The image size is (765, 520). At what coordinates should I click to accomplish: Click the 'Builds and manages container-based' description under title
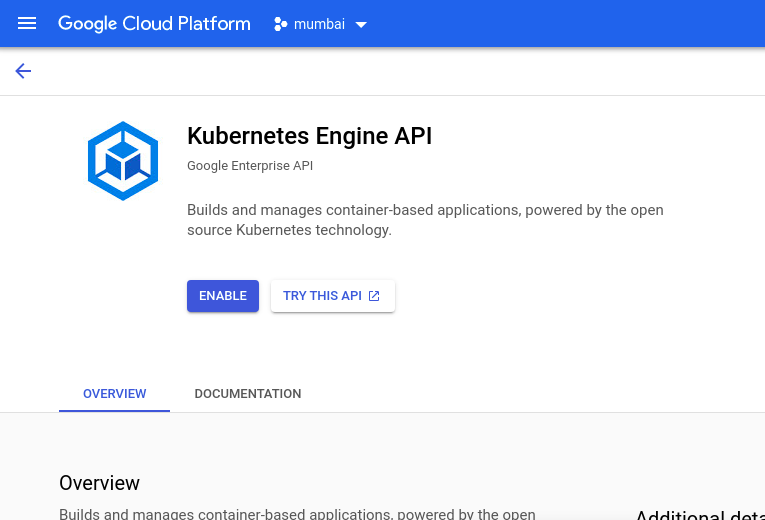tap(425, 220)
